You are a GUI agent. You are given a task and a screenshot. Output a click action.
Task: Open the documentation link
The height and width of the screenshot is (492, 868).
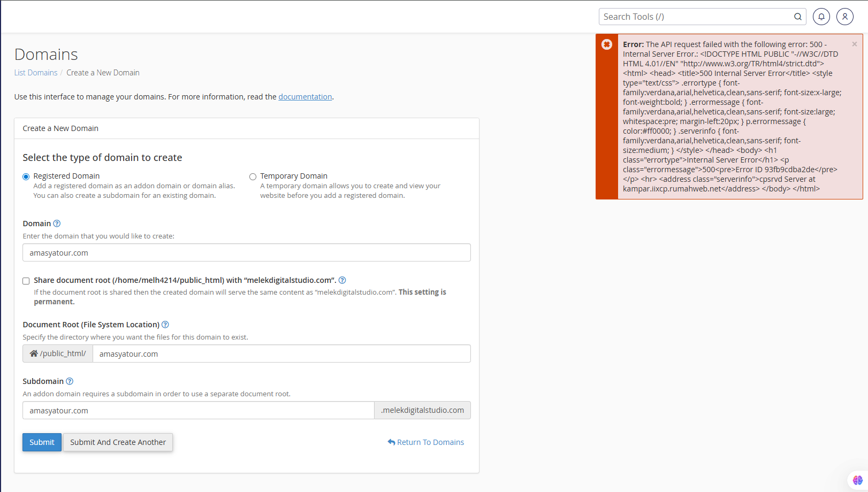click(305, 97)
